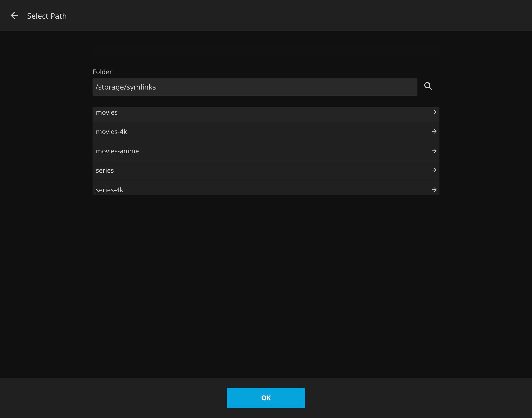Click the /storage/symlinks path text
The image size is (532, 418).
126,87
